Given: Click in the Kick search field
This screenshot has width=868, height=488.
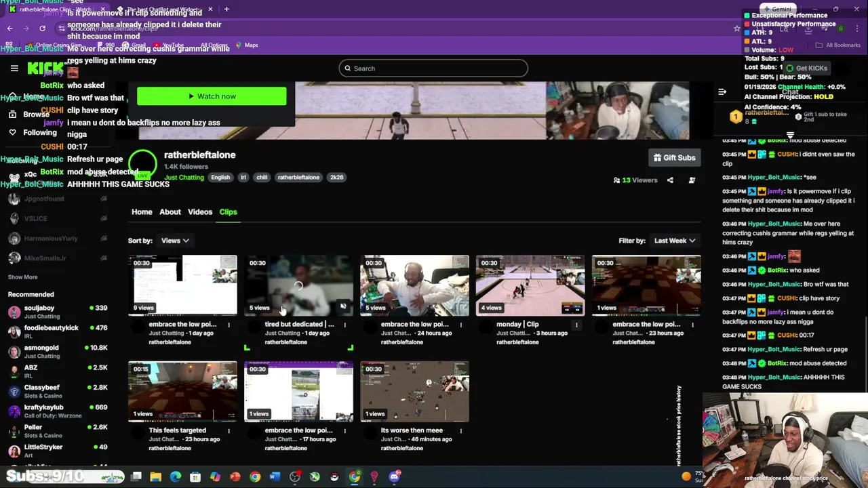Looking at the screenshot, I should point(433,68).
